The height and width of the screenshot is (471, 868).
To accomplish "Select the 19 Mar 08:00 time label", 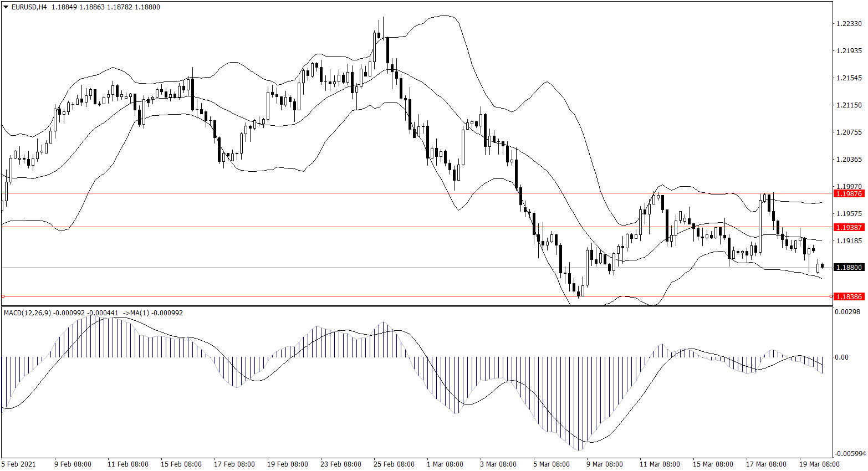I will coord(819,464).
